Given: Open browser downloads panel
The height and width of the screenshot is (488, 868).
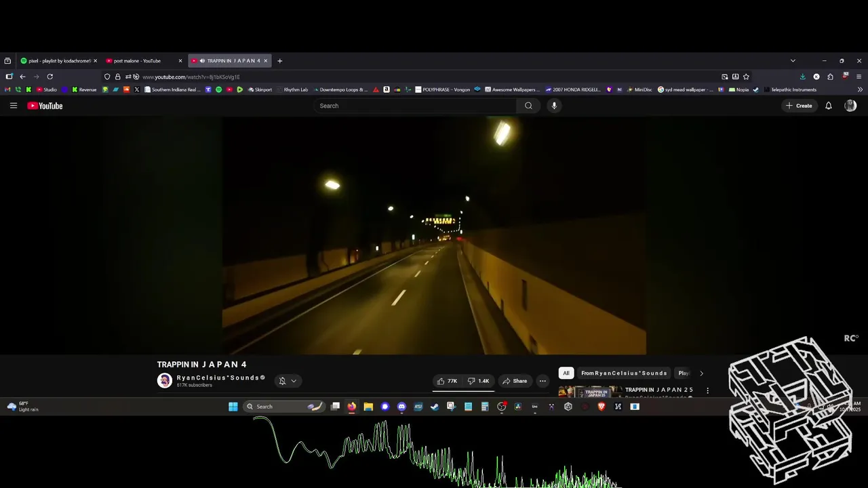Looking at the screenshot, I should pos(803,77).
